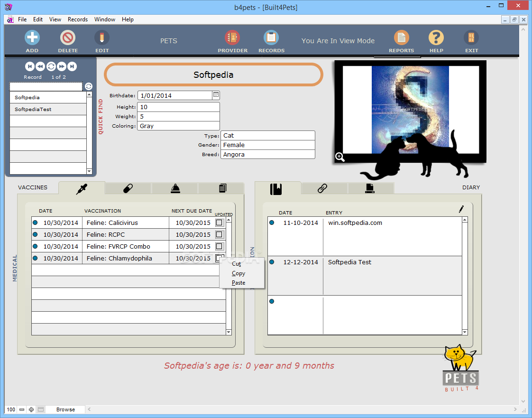
Task: Open the Window menu
Action: (105, 19)
